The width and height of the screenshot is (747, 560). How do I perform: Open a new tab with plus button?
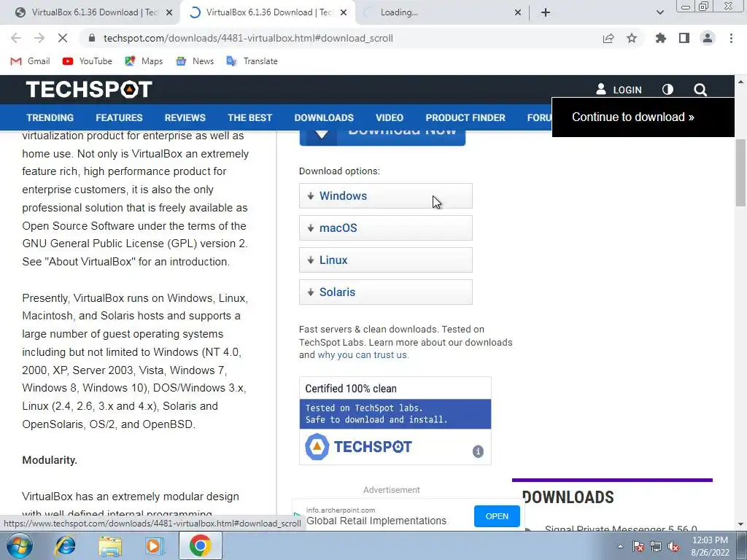[546, 13]
